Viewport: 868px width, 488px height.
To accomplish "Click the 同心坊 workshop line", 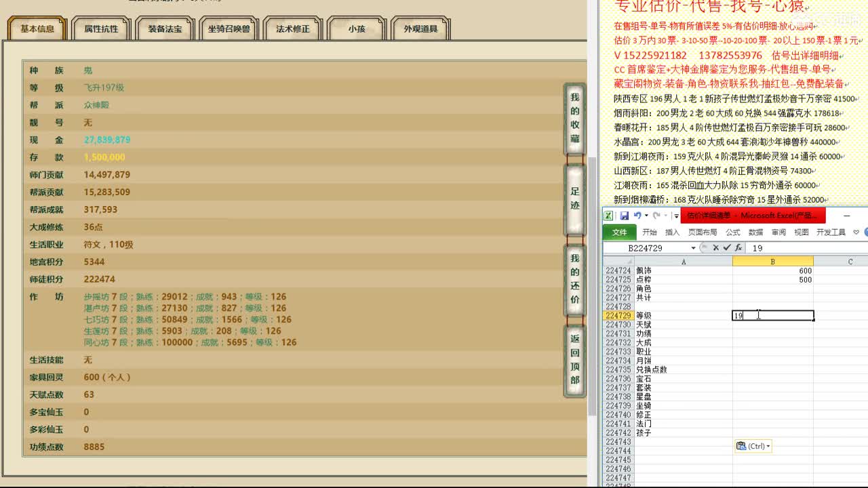I will point(190,342).
